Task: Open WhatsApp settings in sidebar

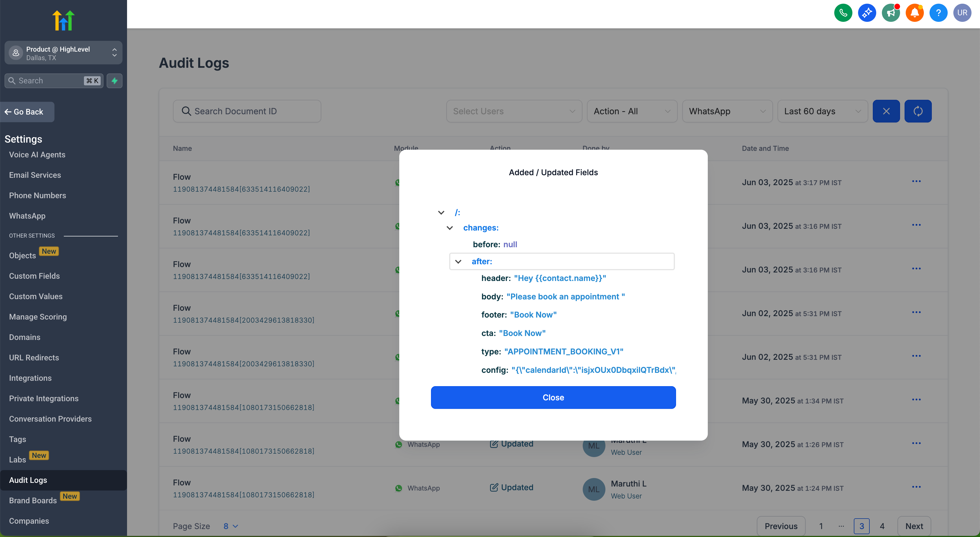Action: pyautogui.click(x=28, y=216)
